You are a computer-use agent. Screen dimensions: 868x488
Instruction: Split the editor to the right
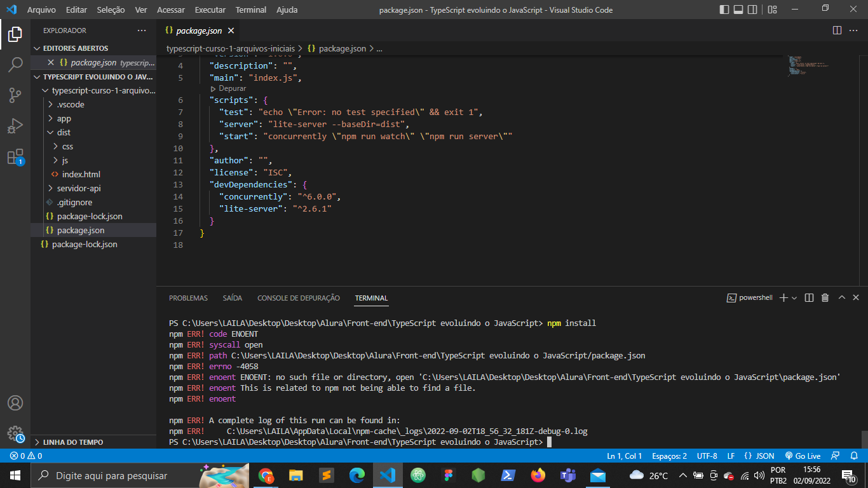click(x=837, y=30)
